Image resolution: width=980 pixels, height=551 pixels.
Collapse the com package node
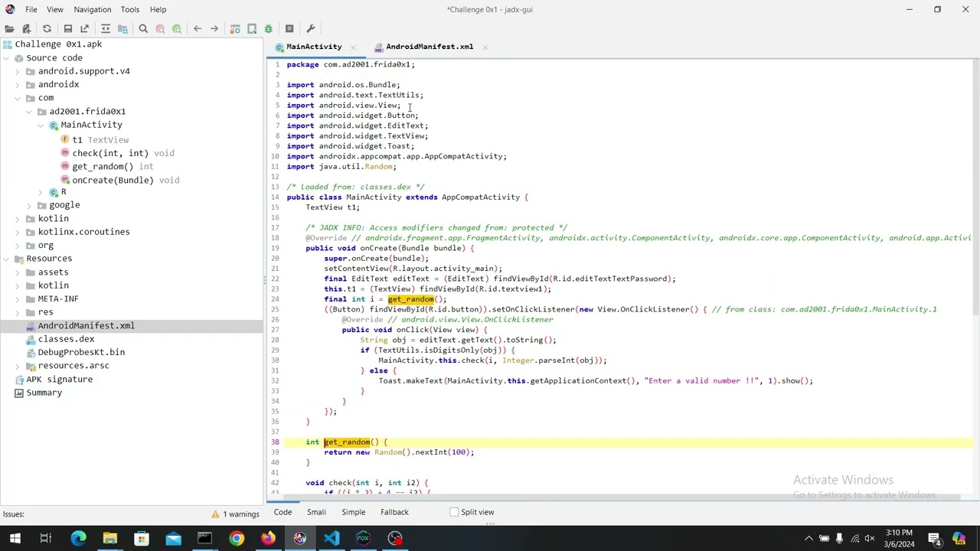(x=18, y=98)
